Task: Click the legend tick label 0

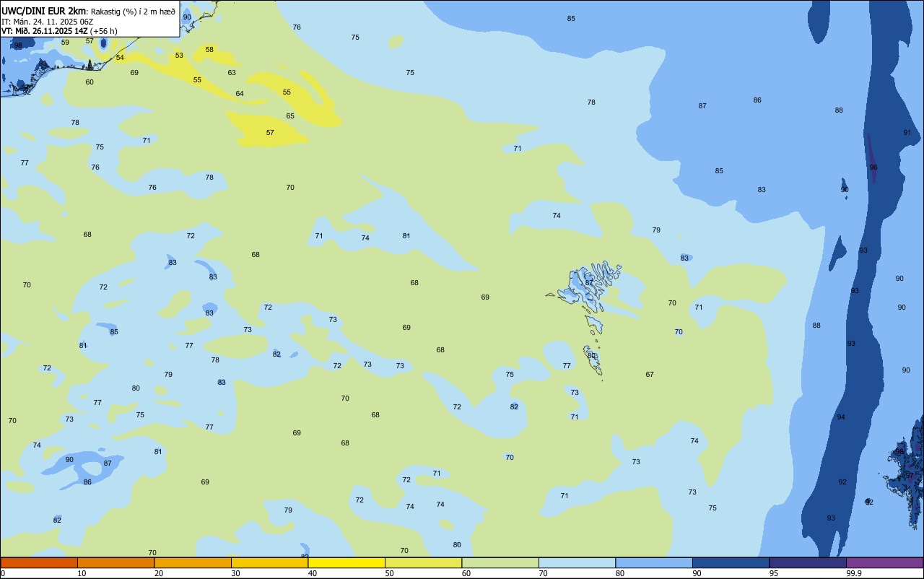Action: 3,573
